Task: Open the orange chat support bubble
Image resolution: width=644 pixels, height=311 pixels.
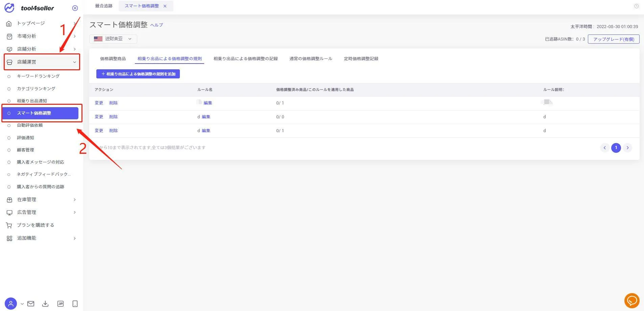Action: pos(632,301)
